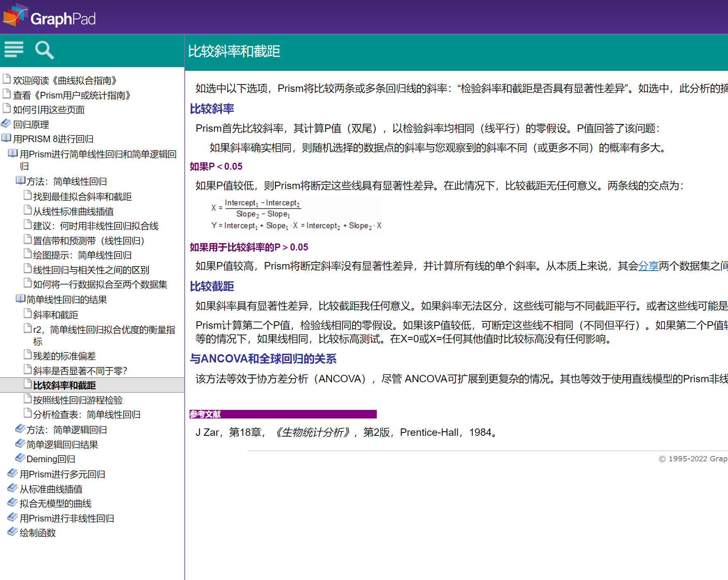Click book icon beside 从标准曲线插值 chapter
Screen dimensions: 728x580
point(13,488)
